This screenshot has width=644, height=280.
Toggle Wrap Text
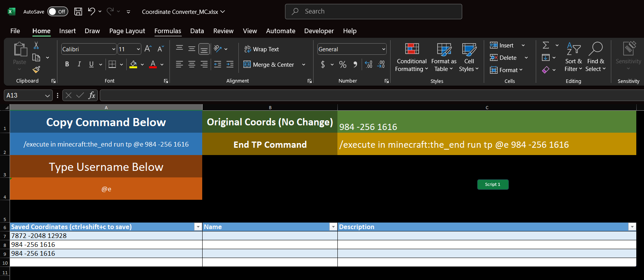pos(262,49)
